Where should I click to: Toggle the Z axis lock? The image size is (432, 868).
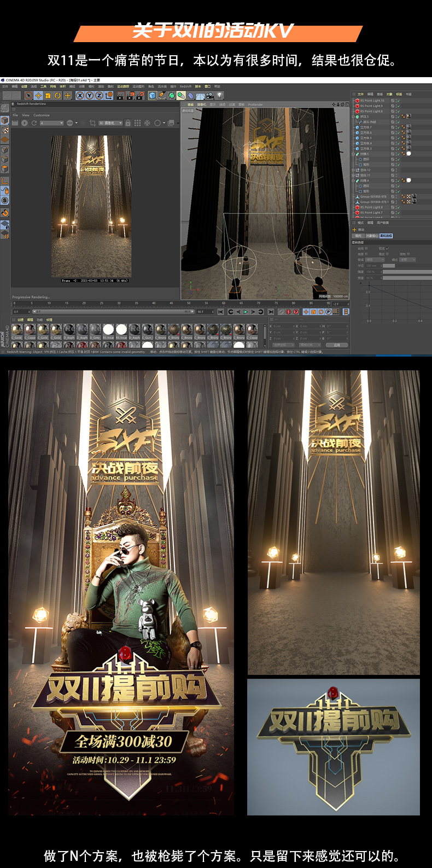(x=100, y=95)
